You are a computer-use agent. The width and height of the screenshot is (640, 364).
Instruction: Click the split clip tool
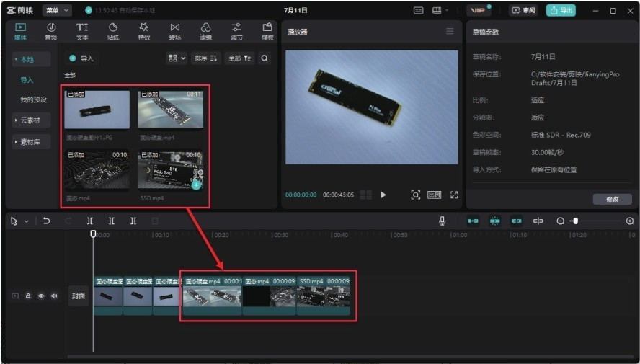pyautogui.click(x=90, y=221)
